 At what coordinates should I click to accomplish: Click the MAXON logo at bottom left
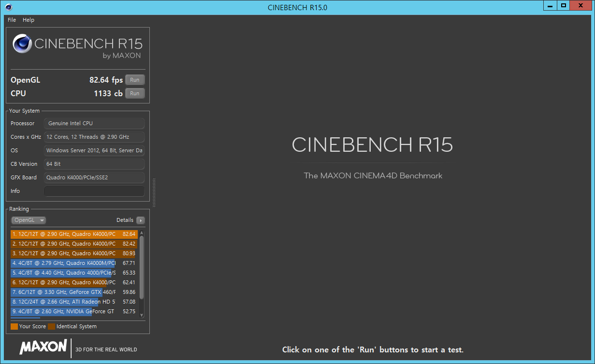43,347
